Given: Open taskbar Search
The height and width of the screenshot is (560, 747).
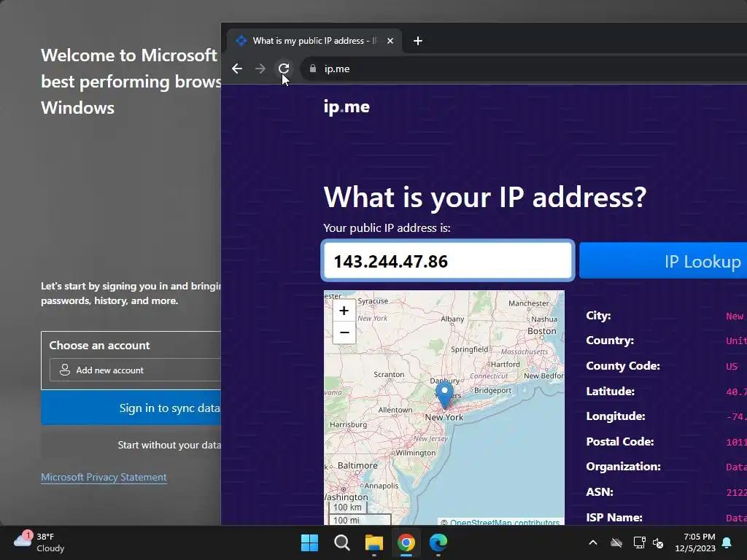Looking at the screenshot, I should click(341, 542).
